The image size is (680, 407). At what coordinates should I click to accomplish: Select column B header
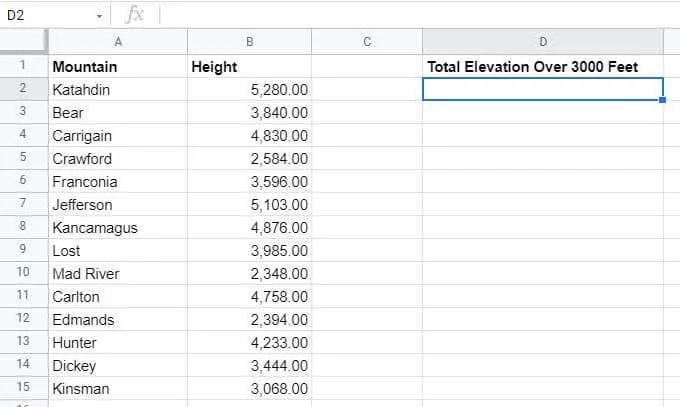point(249,42)
